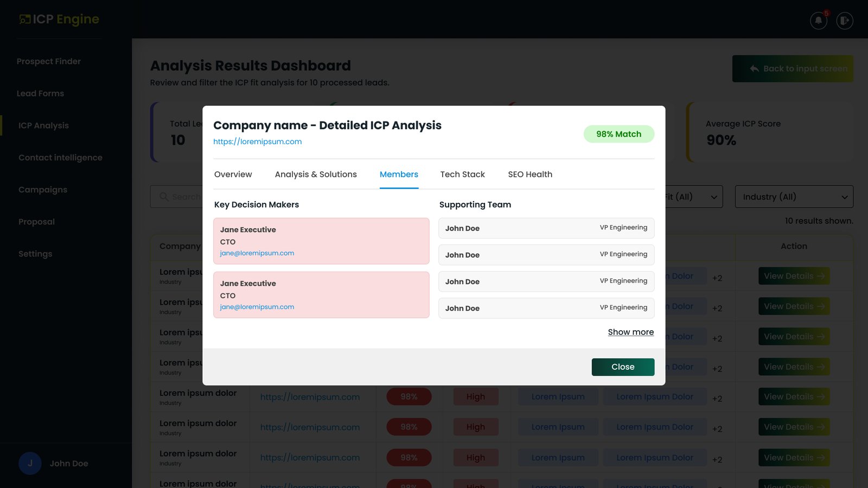Click the 98% Match badge
868x488 pixels.
(x=618, y=134)
